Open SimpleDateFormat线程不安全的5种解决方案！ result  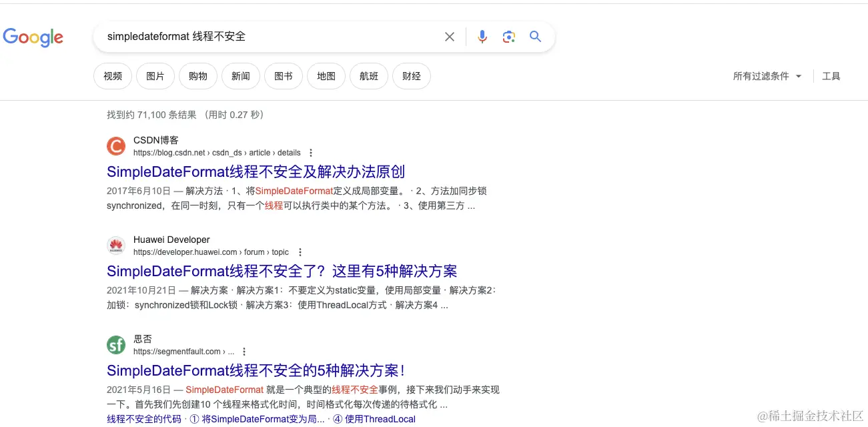coord(256,370)
